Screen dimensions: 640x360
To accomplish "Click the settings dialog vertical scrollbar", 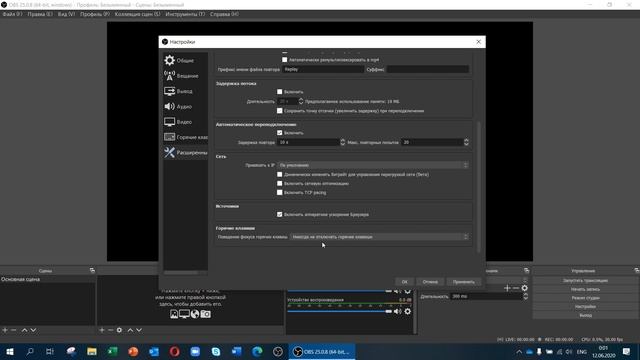I will pos(478,186).
